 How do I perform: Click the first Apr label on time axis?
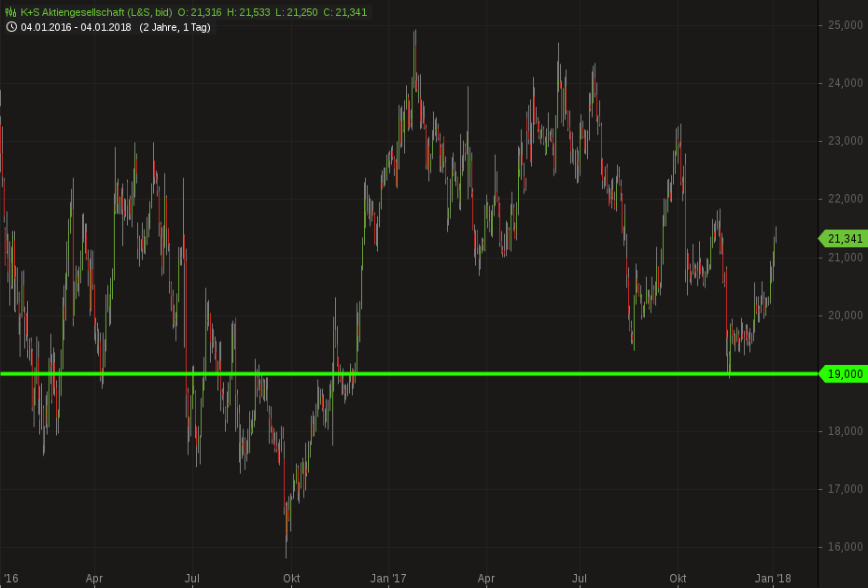94,579
